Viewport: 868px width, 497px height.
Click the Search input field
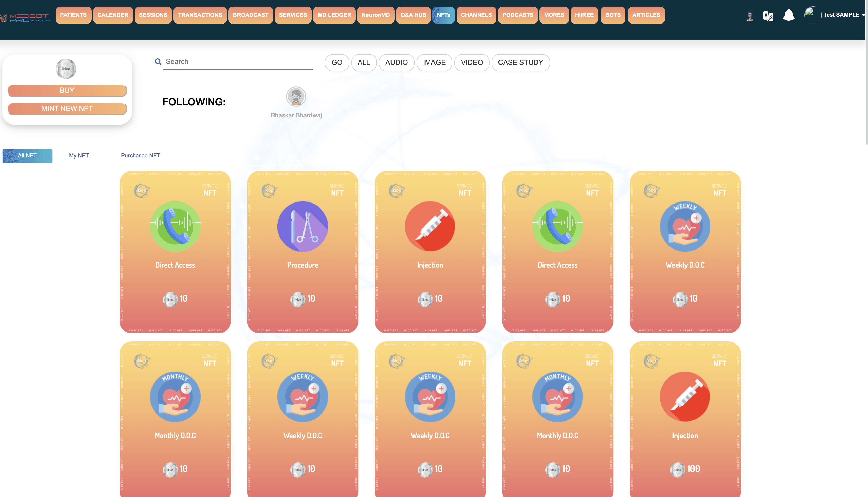click(x=238, y=62)
